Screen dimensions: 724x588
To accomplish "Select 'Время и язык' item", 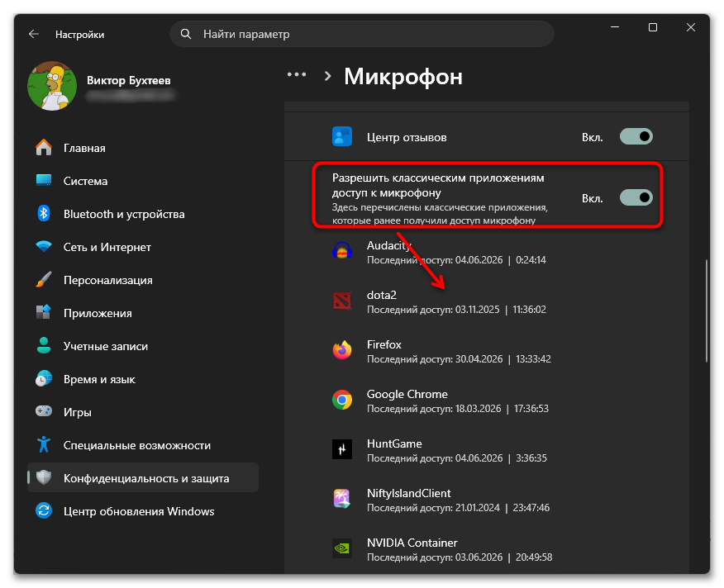I will (x=143, y=379).
